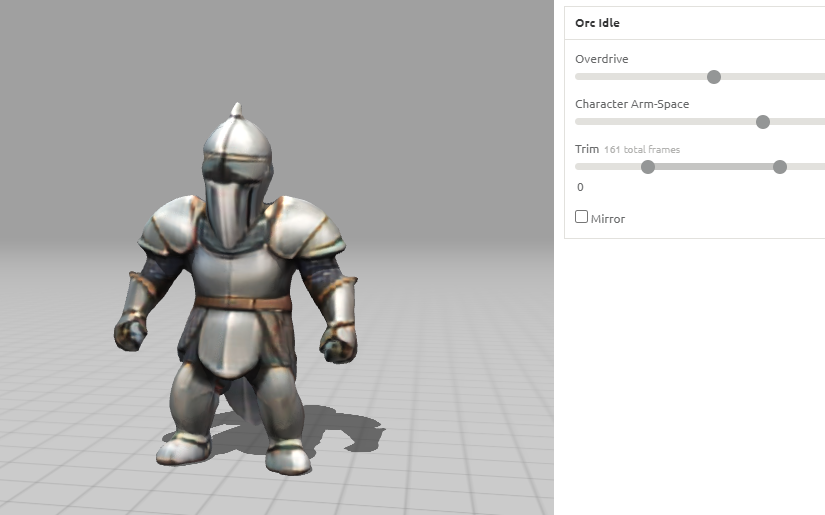Click the armored knight character model
The width and height of the screenshot is (825, 515).
coord(237,289)
